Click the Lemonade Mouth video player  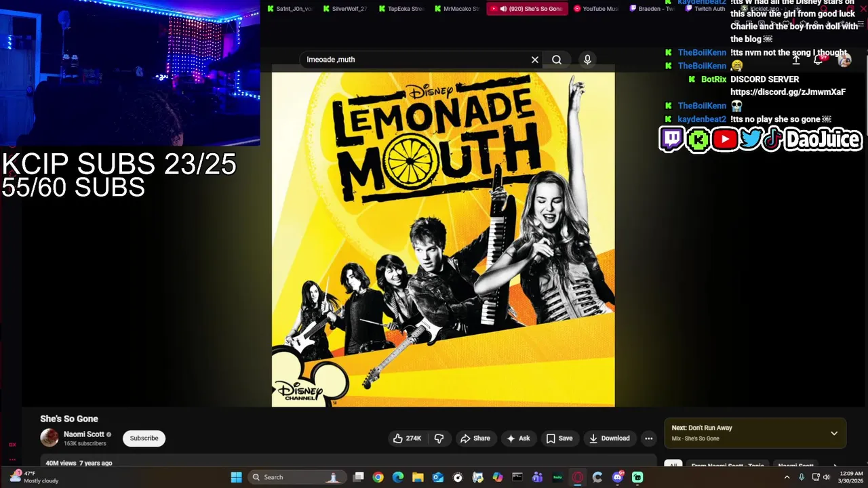[443, 237]
